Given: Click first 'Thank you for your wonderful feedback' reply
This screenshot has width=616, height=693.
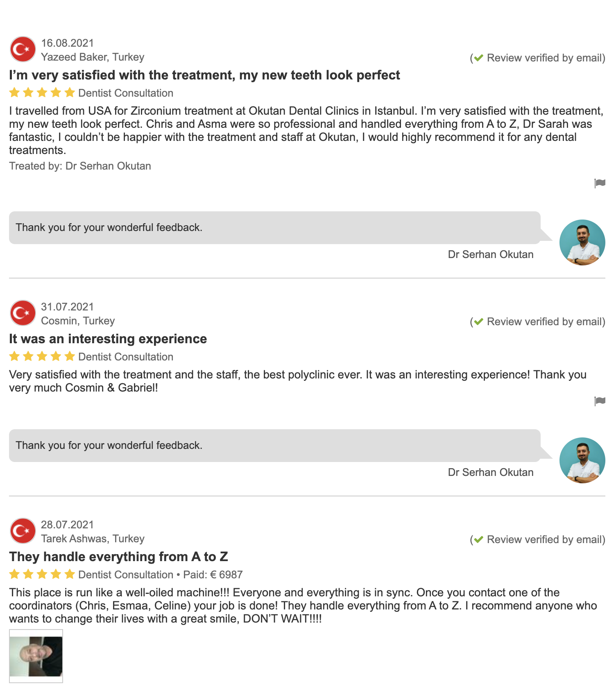Looking at the screenshot, I should pyautogui.click(x=109, y=228).
